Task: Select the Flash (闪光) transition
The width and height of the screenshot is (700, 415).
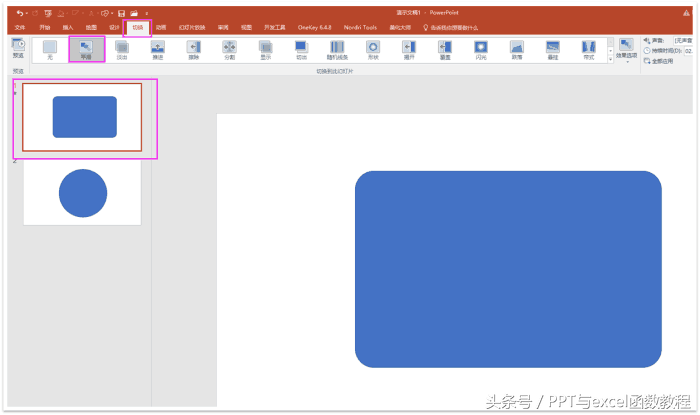Action: coord(481,50)
